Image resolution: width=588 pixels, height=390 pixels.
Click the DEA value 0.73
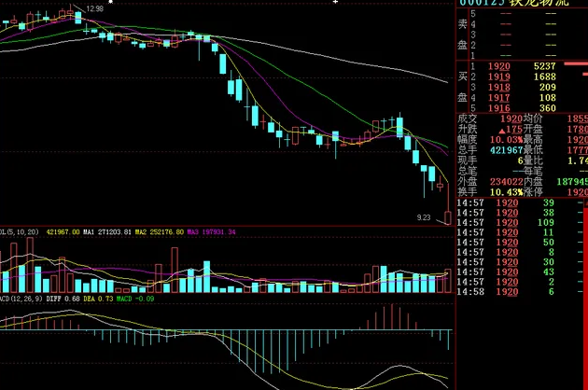(105, 299)
